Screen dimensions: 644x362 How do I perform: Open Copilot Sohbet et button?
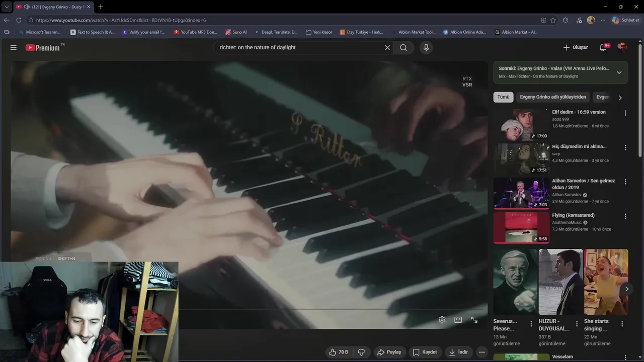coord(626,20)
